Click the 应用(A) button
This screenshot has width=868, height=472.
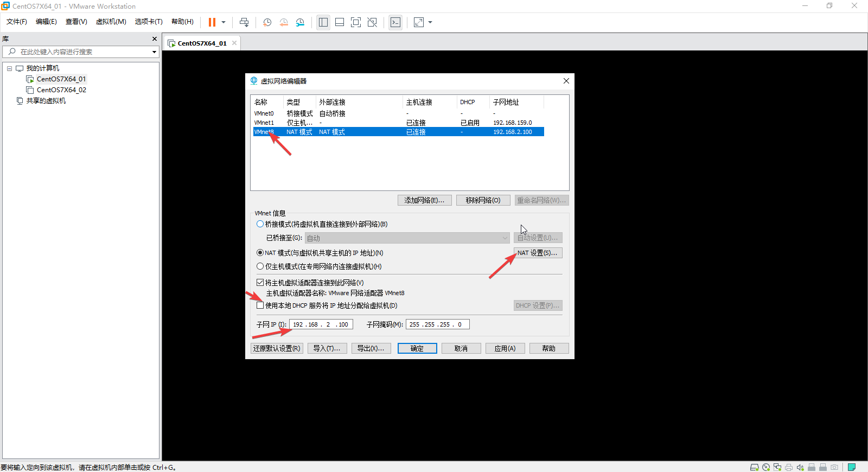click(505, 348)
